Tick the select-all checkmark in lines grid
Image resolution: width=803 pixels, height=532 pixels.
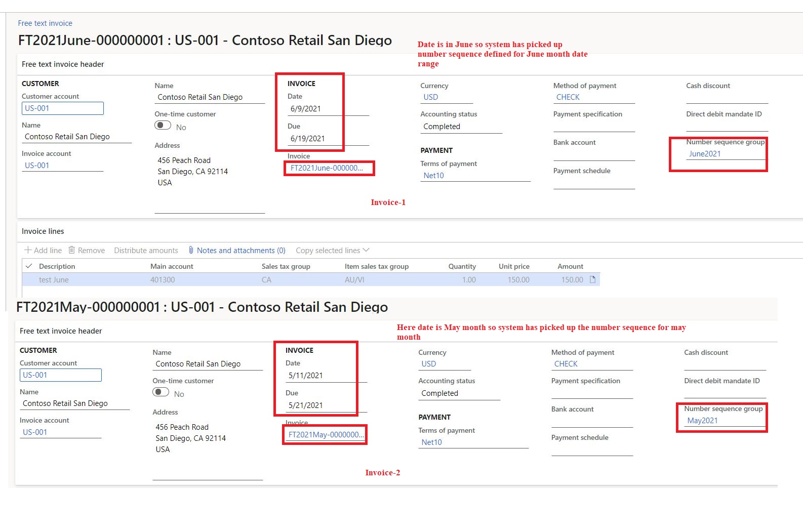29,266
